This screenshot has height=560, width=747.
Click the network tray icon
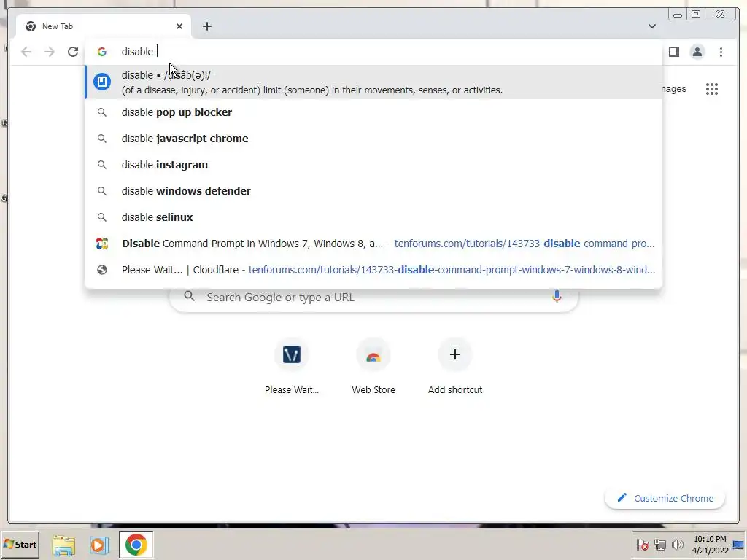(659, 545)
